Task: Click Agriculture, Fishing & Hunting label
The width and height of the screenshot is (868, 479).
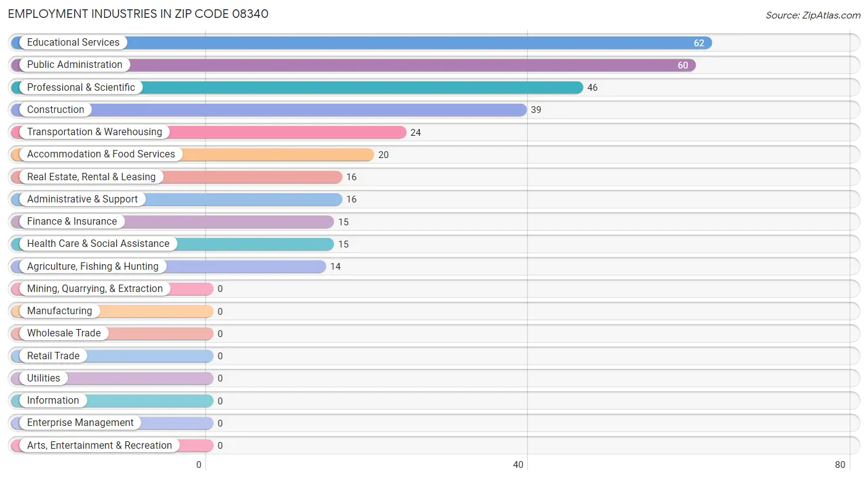Action: (93, 267)
